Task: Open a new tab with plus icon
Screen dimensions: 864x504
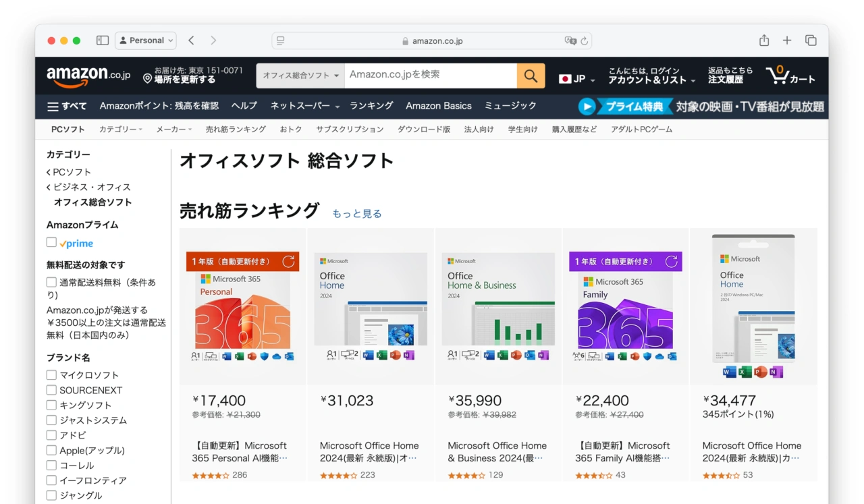Action: click(787, 40)
